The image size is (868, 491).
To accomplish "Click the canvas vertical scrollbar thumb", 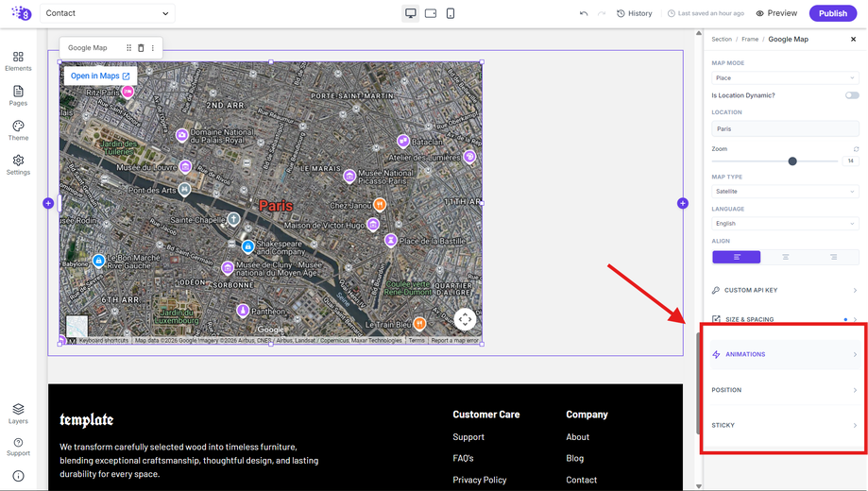I will [x=699, y=383].
